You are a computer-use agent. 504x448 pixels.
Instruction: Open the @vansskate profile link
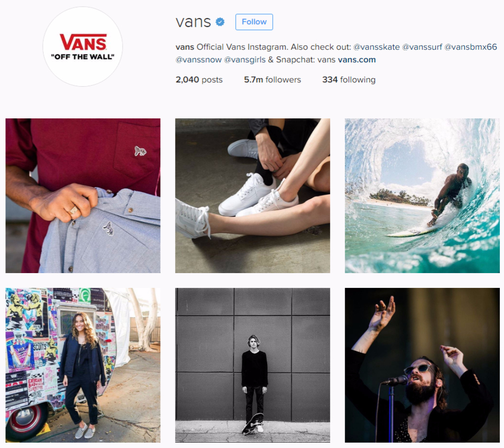[x=377, y=47]
